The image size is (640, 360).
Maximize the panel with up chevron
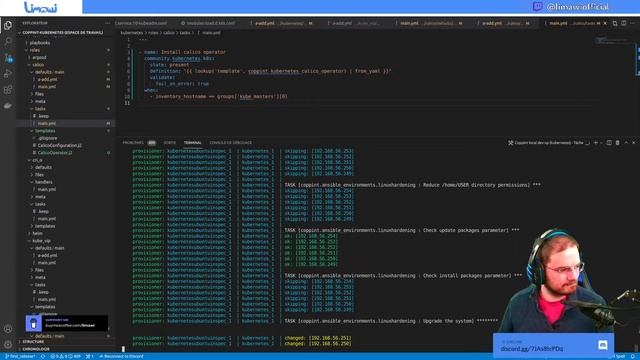626,143
